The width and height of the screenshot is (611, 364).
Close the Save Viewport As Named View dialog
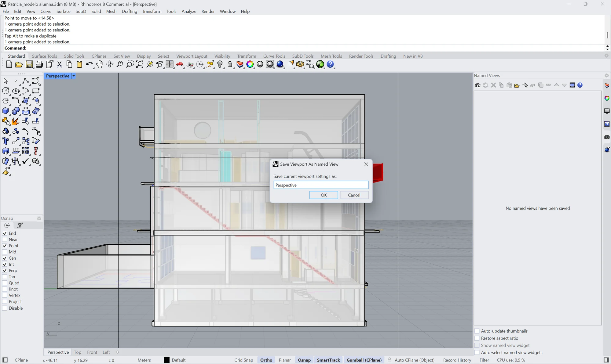click(x=366, y=164)
